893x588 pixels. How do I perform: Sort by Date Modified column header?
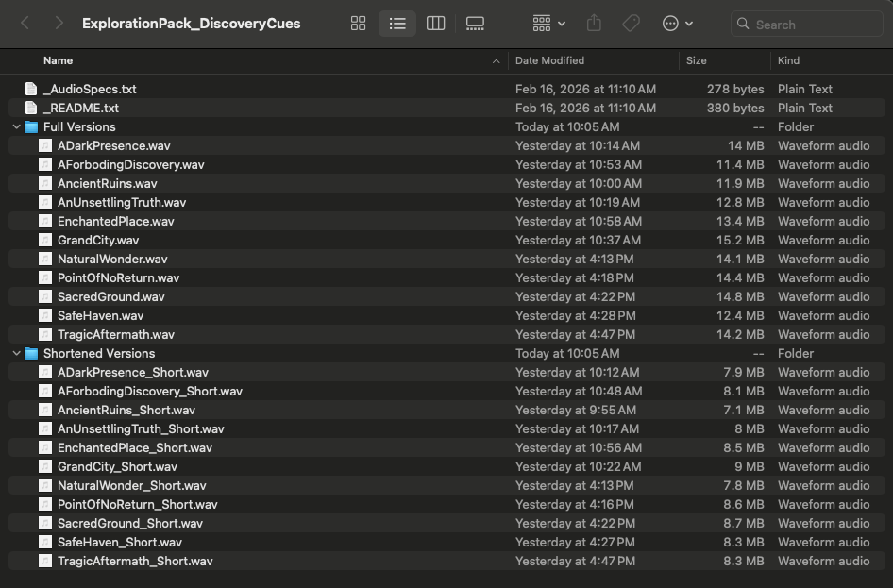[x=549, y=60]
